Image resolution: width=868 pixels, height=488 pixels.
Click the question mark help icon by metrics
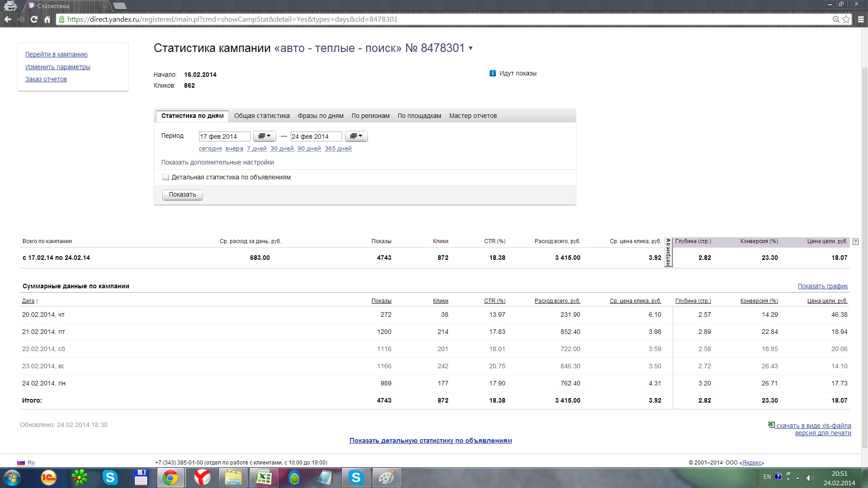tap(855, 242)
